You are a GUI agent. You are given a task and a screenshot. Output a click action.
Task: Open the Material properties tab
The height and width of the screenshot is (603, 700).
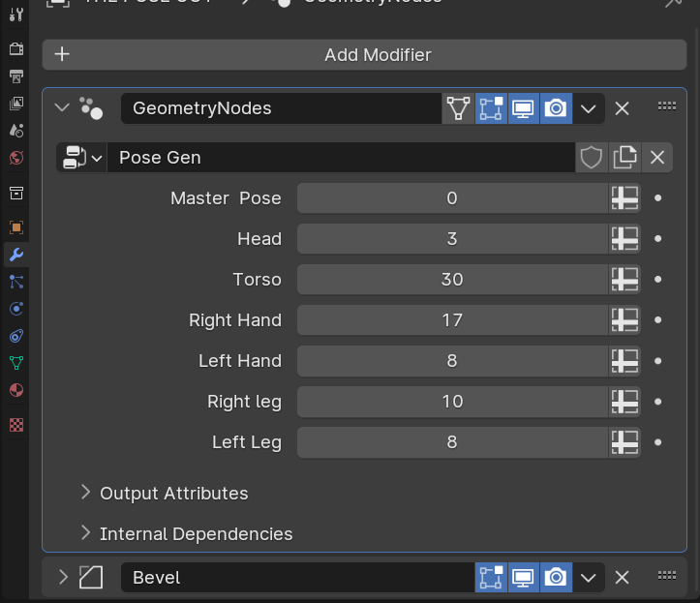coord(16,390)
